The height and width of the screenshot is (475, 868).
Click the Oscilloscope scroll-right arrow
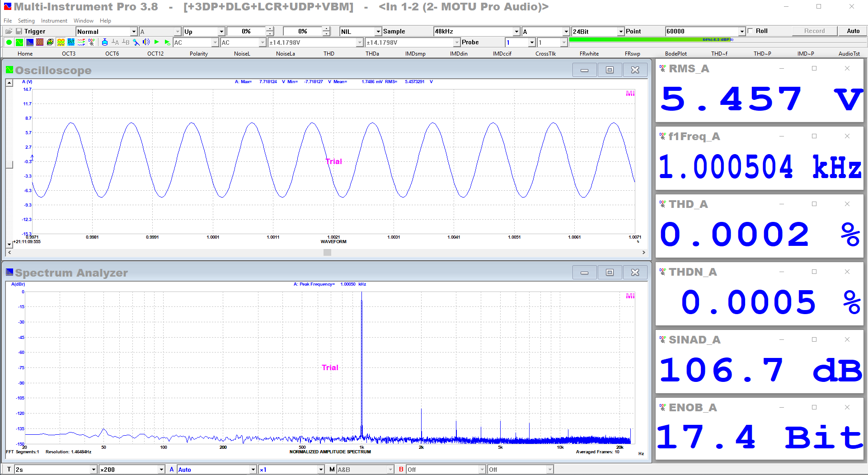(x=643, y=253)
